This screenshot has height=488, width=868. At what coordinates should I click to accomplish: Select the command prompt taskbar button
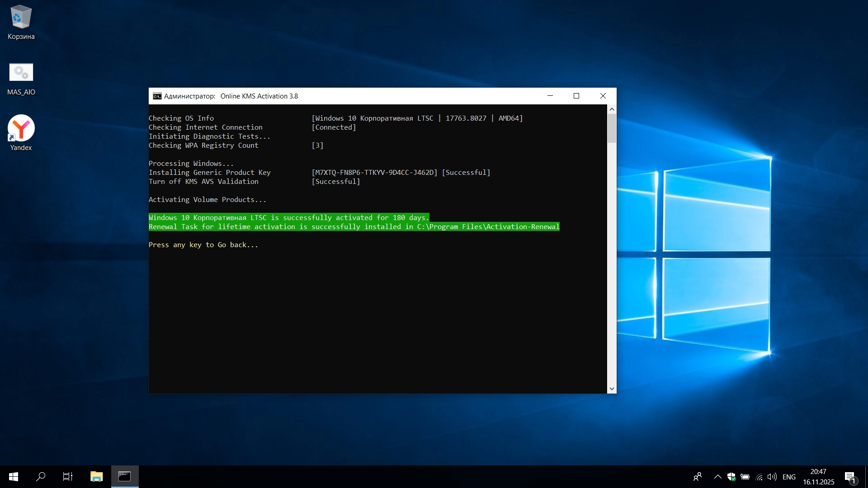click(x=124, y=477)
